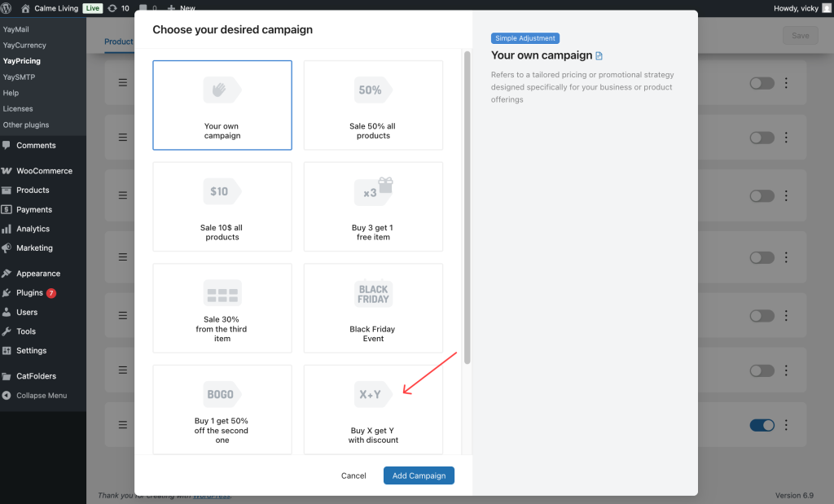The height and width of the screenshot is (504, 834).
Task: Enable the first rule's toggle switch
Action: click(762, 83)
